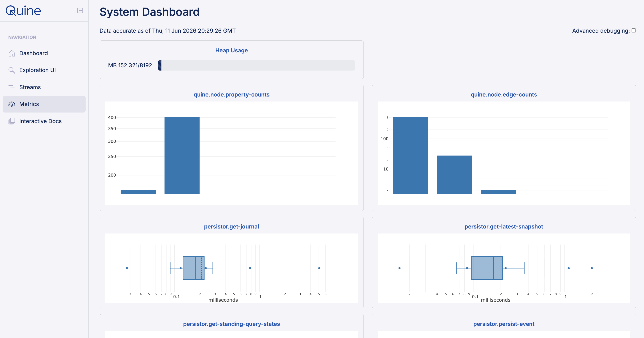The image size is (644, 338).
Task: Click the 100 y-axis label in edge-counts
Action: pyautogui.click(x=384, y=139)
